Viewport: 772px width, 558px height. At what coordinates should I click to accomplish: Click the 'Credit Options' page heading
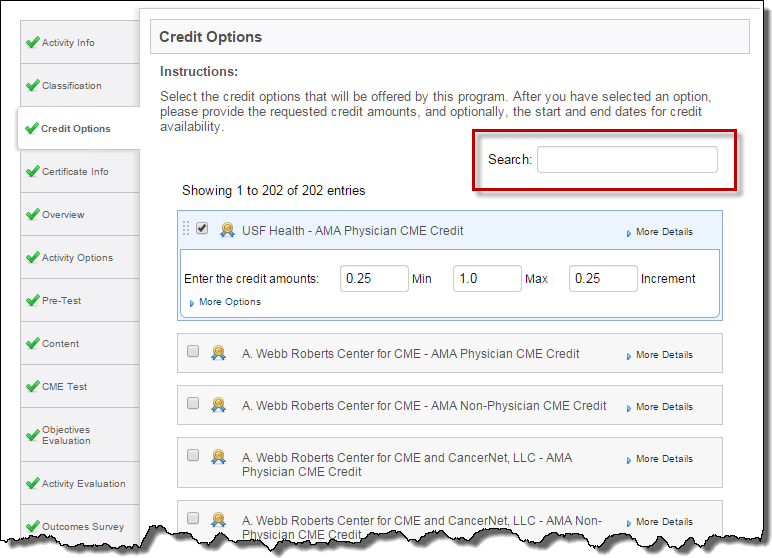pos(210,37)
